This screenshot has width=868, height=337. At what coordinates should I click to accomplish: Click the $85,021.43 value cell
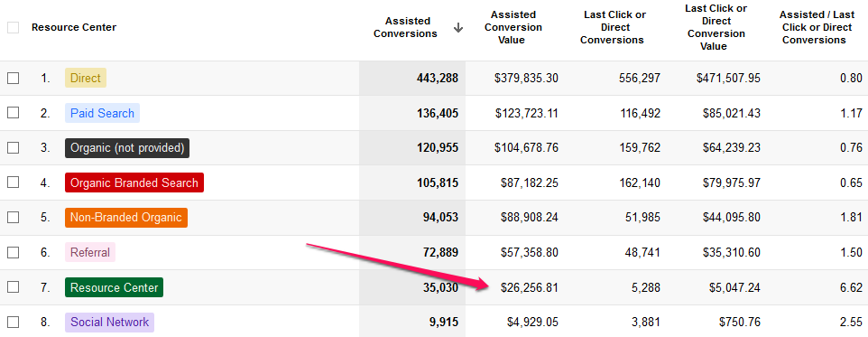[x=732, y=113]
